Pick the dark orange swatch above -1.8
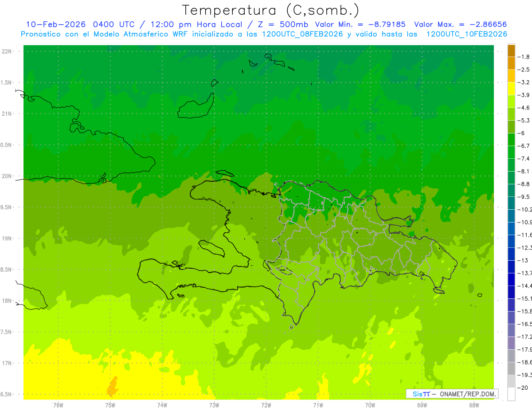Screen dimensions: 532x411 click(511, 51)
